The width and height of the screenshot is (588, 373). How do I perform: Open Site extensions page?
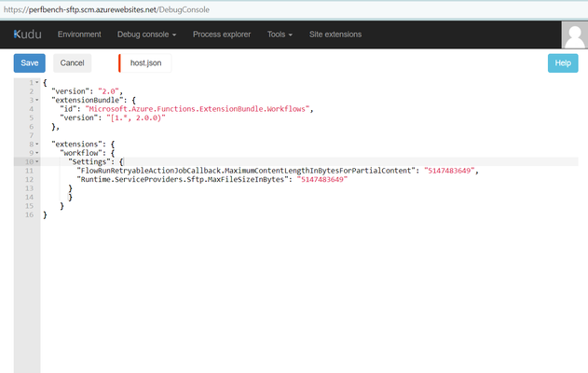tap(335, 35)
